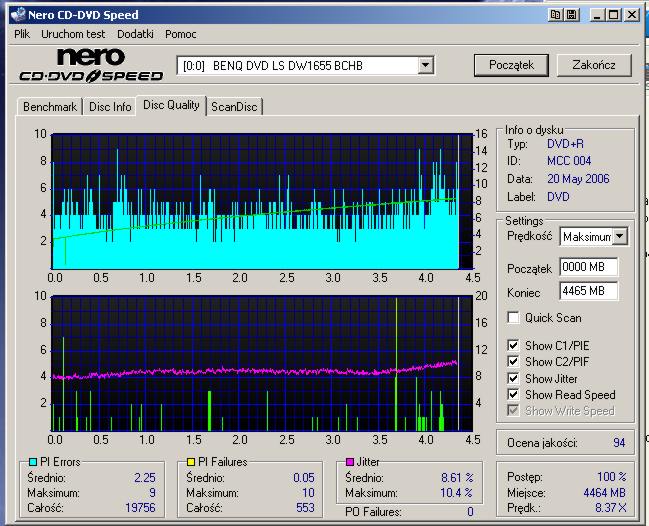Toggle the Quick Scan checkbox
649x526 pixels.
513,318
